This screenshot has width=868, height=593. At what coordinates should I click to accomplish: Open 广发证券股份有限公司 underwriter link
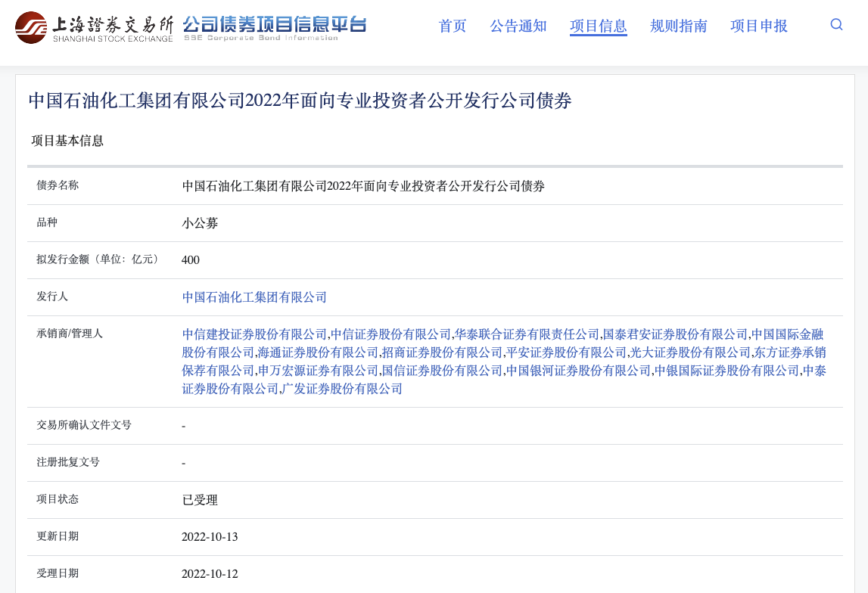pyautogui.click(x=342, y=389)
